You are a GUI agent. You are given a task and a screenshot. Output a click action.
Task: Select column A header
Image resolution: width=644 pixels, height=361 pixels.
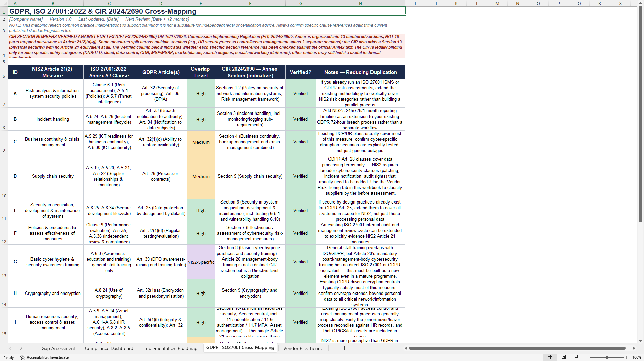[x=15, y=3]
